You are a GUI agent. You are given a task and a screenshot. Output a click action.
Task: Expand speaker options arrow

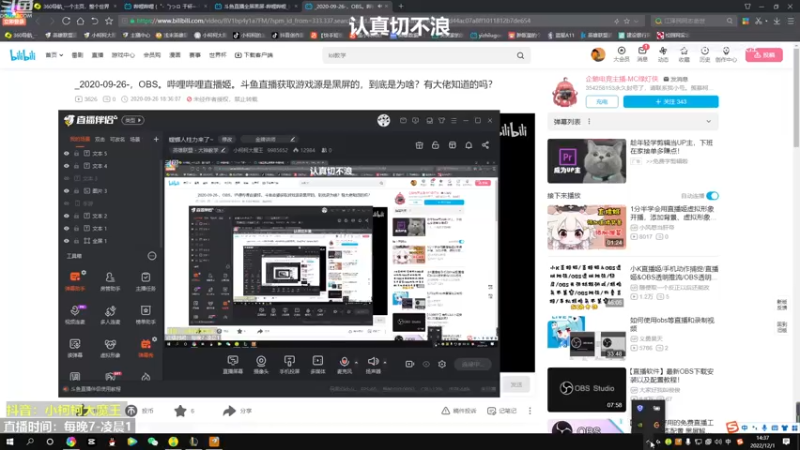385,362
